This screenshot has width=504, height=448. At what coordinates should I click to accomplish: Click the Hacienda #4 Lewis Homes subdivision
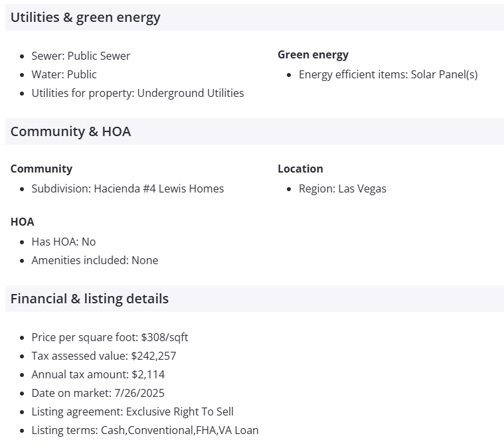point(127,188)
